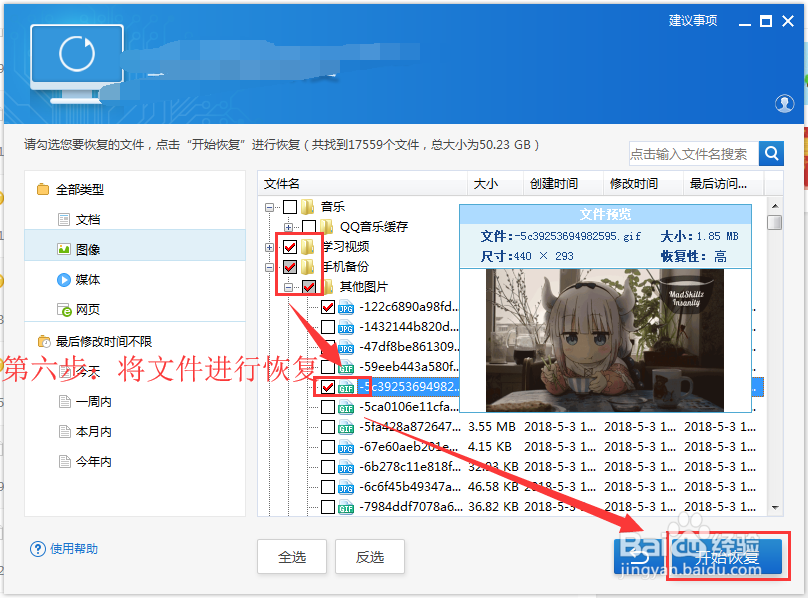Select the 图像 file type filter

pyautogui.click(x=135, y=245)
